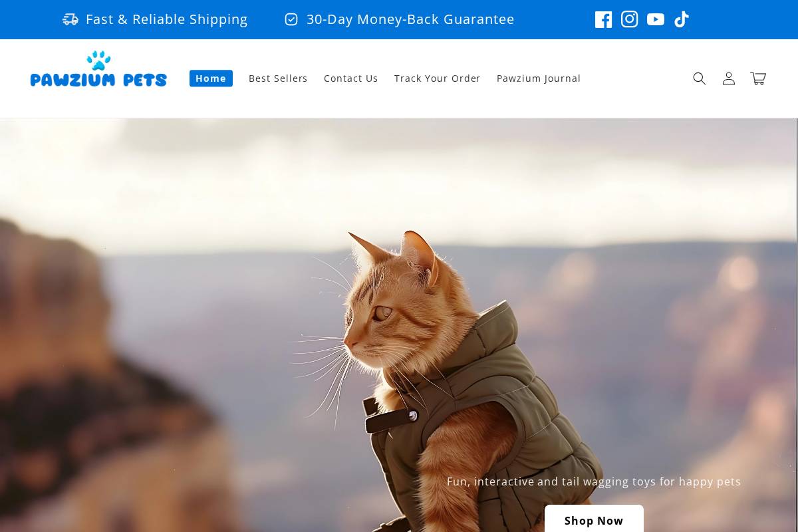The width and height of the screenshot is (798, 532).
Task: Click the 30-Day Money-Back Guarantee text
Action: (410, 19)
